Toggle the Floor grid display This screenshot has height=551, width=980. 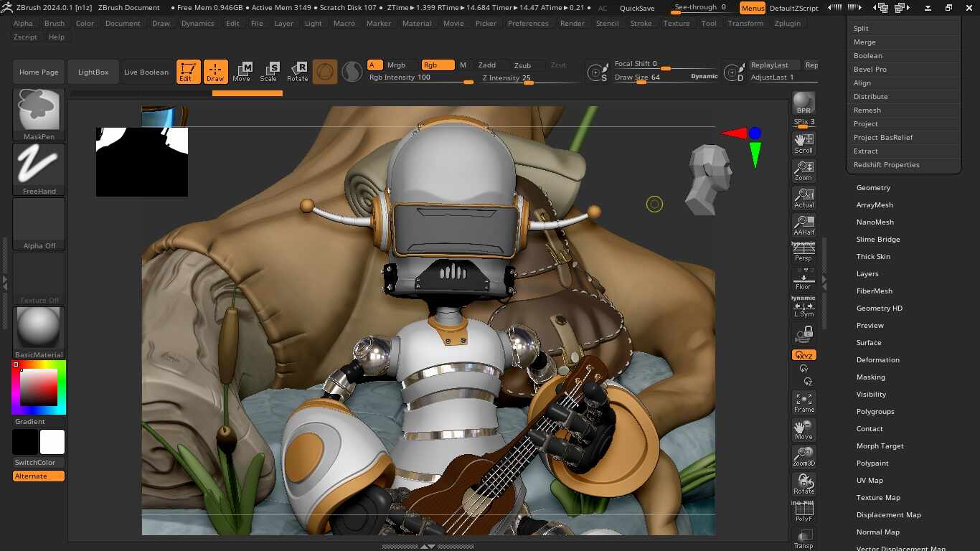click(x=803, y=279)
